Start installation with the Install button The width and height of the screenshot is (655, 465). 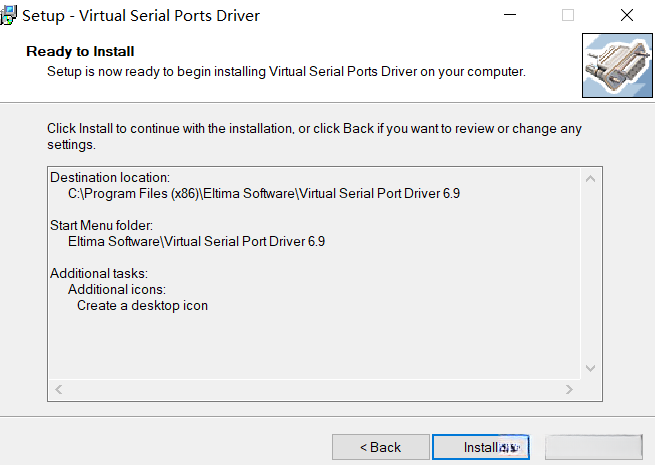point(480,447)
